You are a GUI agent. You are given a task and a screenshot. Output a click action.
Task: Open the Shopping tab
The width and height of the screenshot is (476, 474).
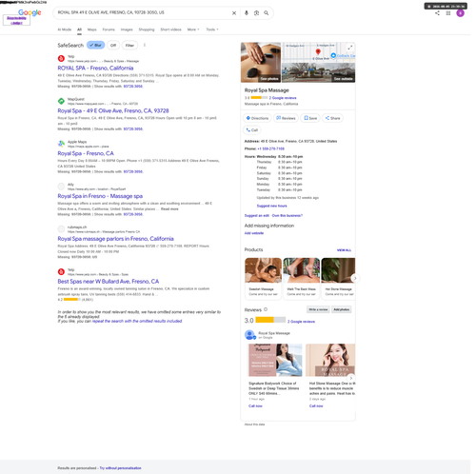point(147,30)
